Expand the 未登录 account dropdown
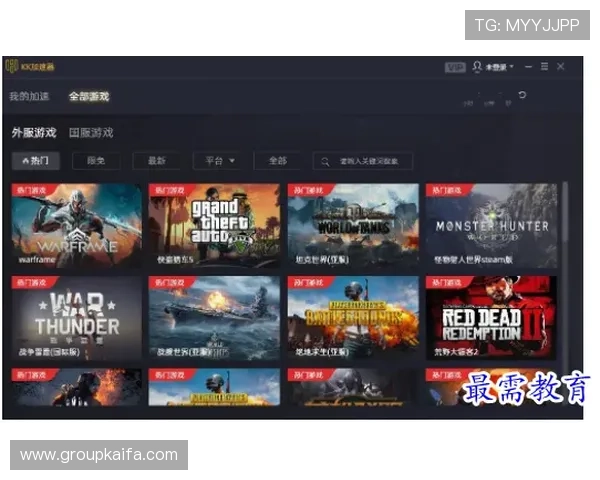The image size is (600, 480). (x=500, y=67)
